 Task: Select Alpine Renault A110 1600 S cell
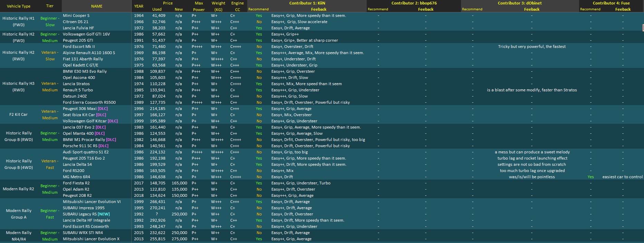97,53
